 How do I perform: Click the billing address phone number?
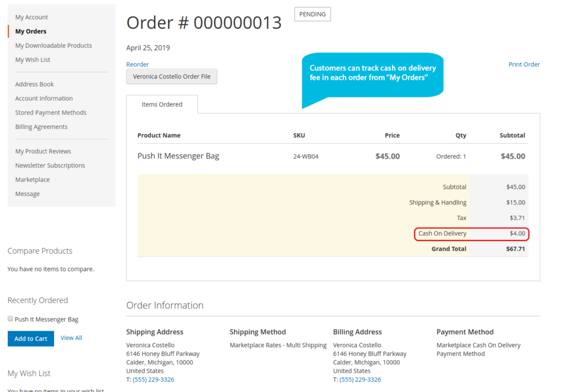[x=360, y=380]
